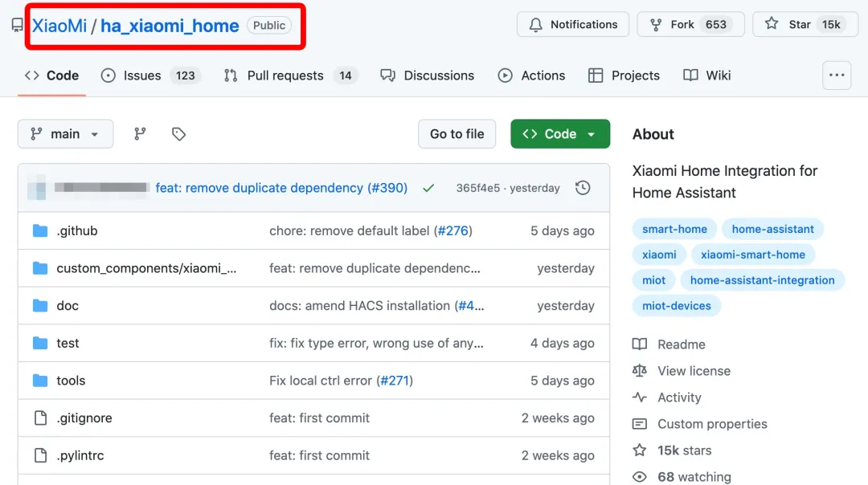This screenshot has width=868, height=485.
Task: Open 'fix: fix type error' commit message
Action: [x=376, y=344]
